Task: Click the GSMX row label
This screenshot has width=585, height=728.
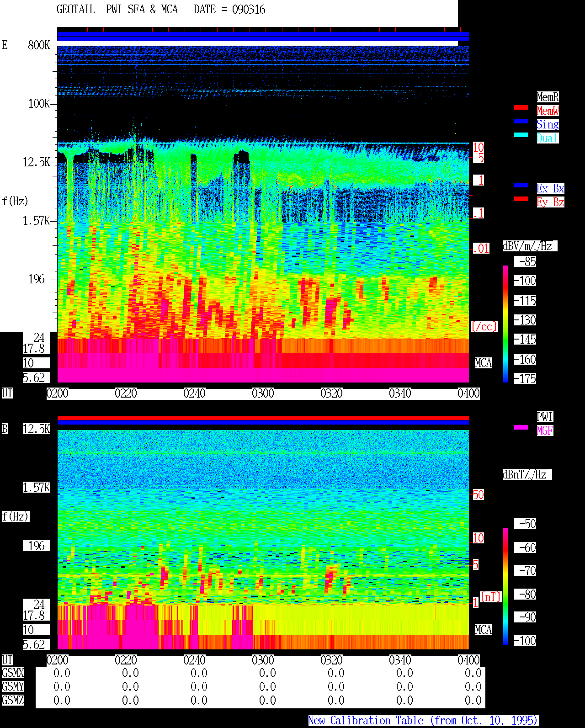Action: click(x=13, y=673)
